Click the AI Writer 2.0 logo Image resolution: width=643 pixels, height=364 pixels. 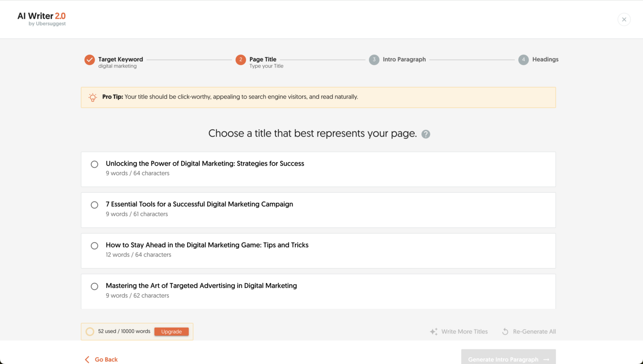coord(41,18)
